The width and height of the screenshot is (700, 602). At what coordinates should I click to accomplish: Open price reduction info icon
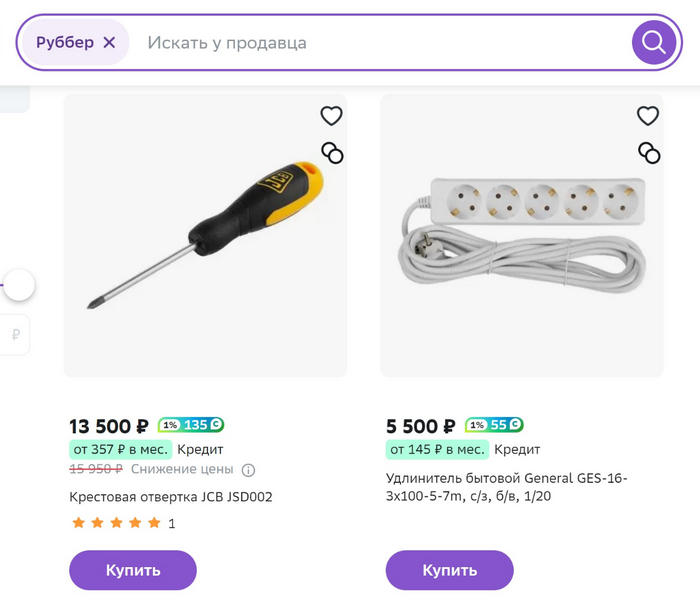[249, 470]
